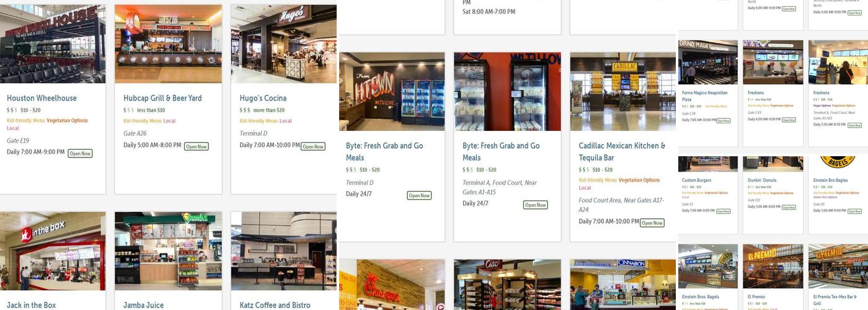The height and width of the screenshot is (310, 868).
Task: Open the Dunkin' Donuts listing title
Action: click(x=762, y=180)
